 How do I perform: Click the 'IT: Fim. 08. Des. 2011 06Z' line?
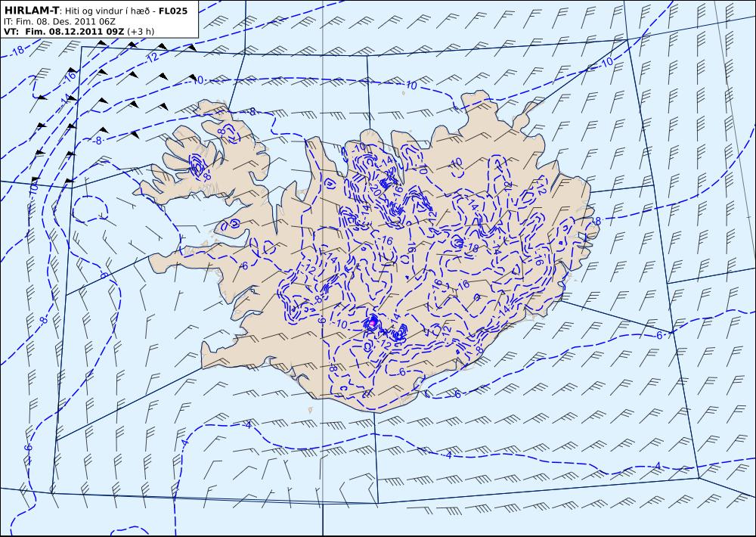point(59,21)
